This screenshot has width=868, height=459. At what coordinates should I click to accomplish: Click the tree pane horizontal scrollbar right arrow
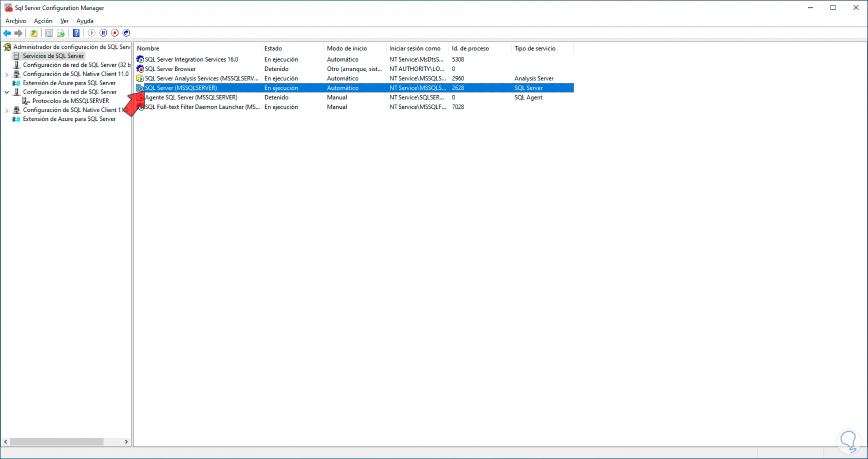pos(126,442)
